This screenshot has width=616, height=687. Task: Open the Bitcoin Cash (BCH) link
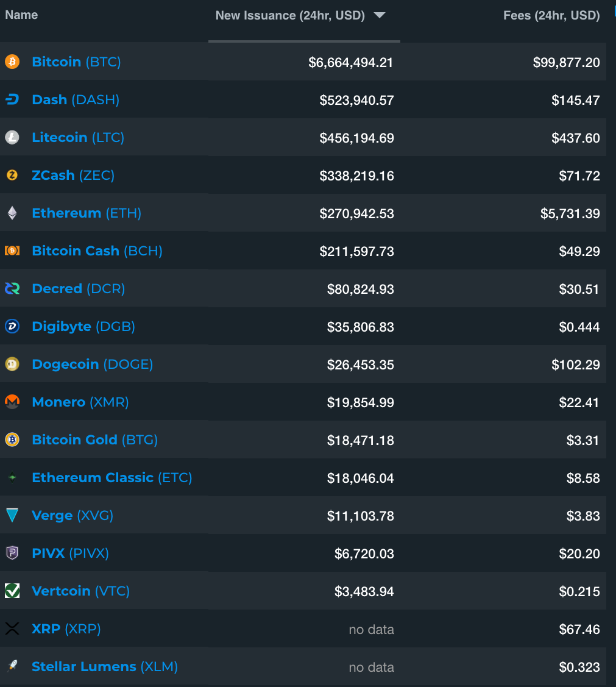(x=97, y=251)
